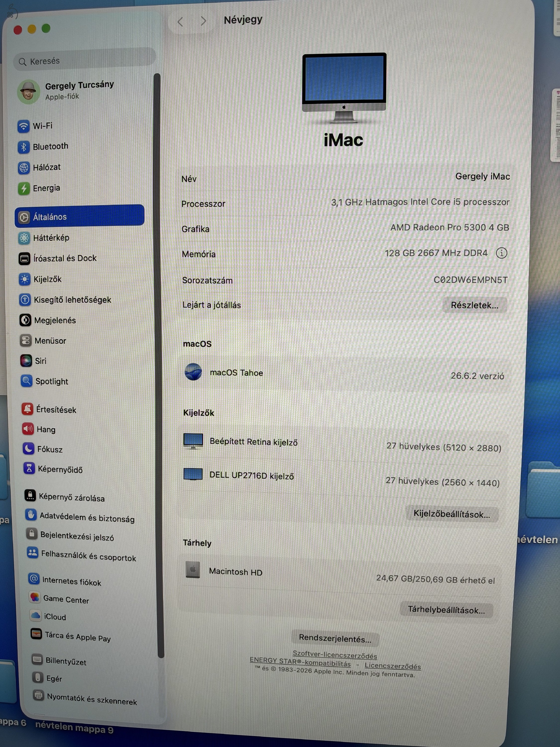The width and height of the screenshot is (560, 747).
Task: Select Megjelenés appearance settings
Action: pos(48,320)
